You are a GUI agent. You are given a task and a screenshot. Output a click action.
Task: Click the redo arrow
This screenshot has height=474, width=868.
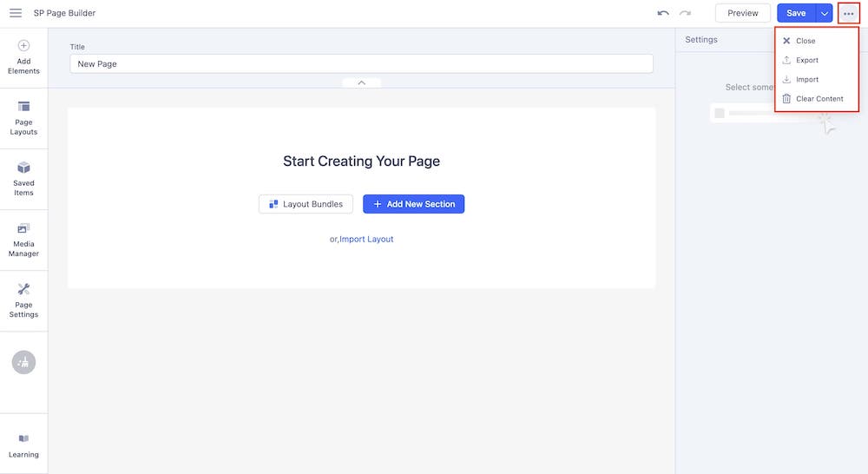[x=686, y=13]
